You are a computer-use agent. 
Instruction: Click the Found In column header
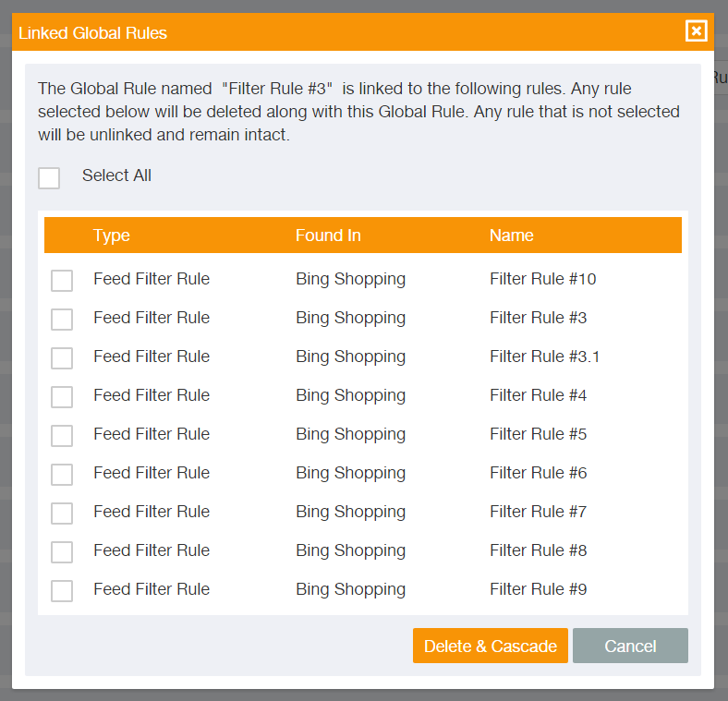(x=328, y=236)
